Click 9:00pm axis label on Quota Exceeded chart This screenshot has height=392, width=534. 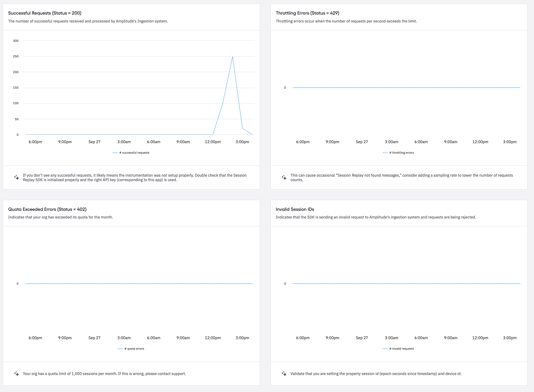pos(65,338)
